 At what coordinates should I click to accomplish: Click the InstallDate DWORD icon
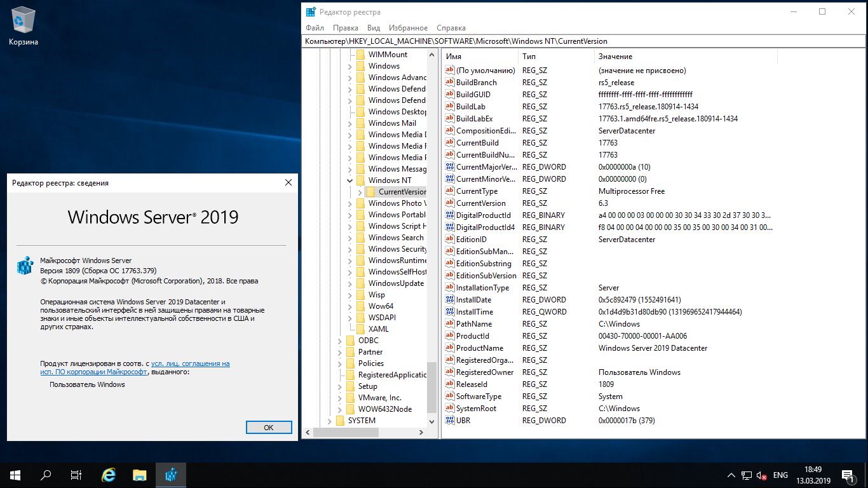pos(450,300)
